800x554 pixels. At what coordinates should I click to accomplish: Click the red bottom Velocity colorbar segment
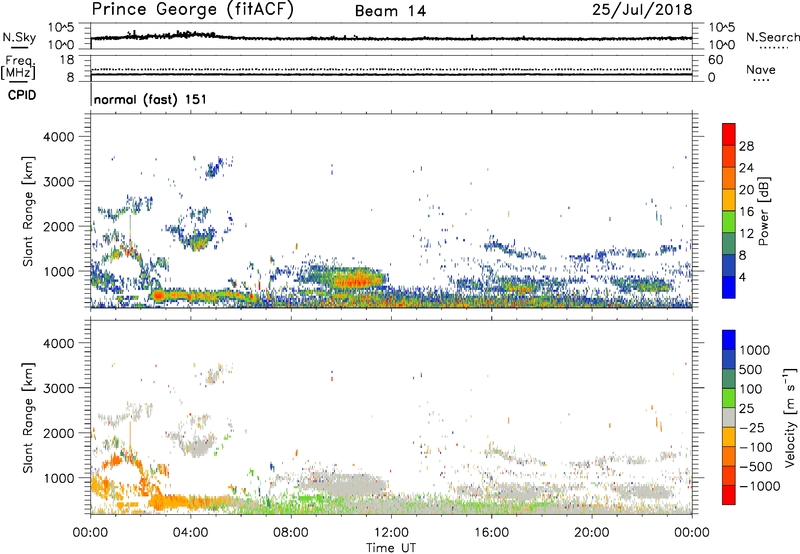729,495
